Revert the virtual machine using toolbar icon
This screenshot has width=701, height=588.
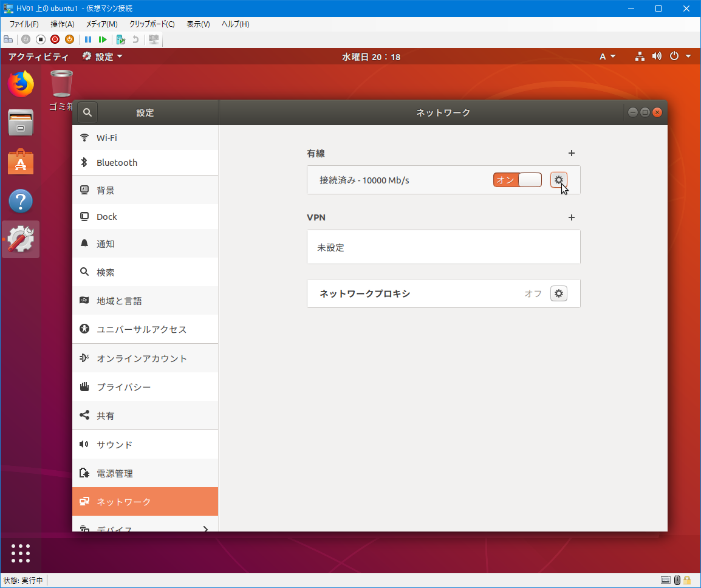point(135,39)
